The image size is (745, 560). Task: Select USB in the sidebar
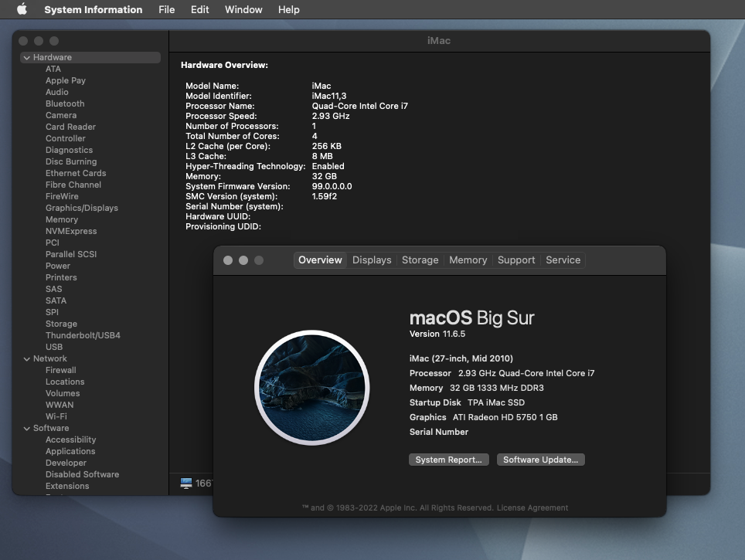pyautogui.click(x=54, y=348)
